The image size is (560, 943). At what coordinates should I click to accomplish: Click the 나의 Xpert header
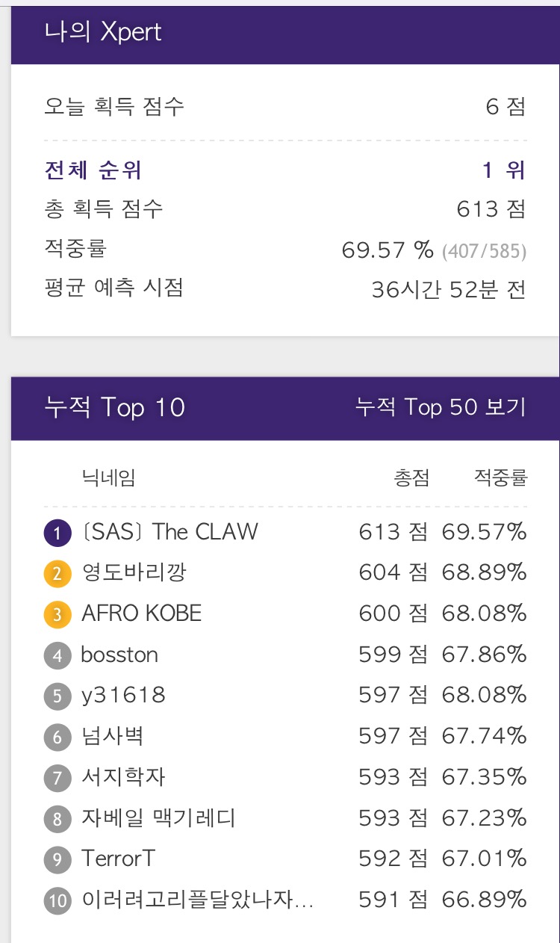(103, 32)
